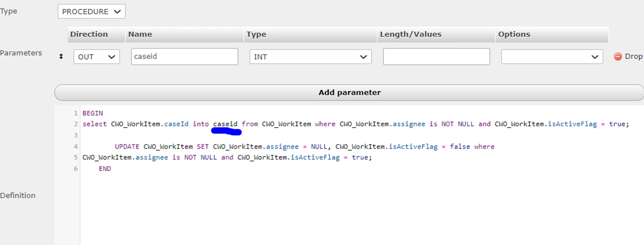Viewport: 644px width, 245px height.
Task: Click the BEGIN keyword on line 1
Action: pyautogui.click(x=93, y=113)
